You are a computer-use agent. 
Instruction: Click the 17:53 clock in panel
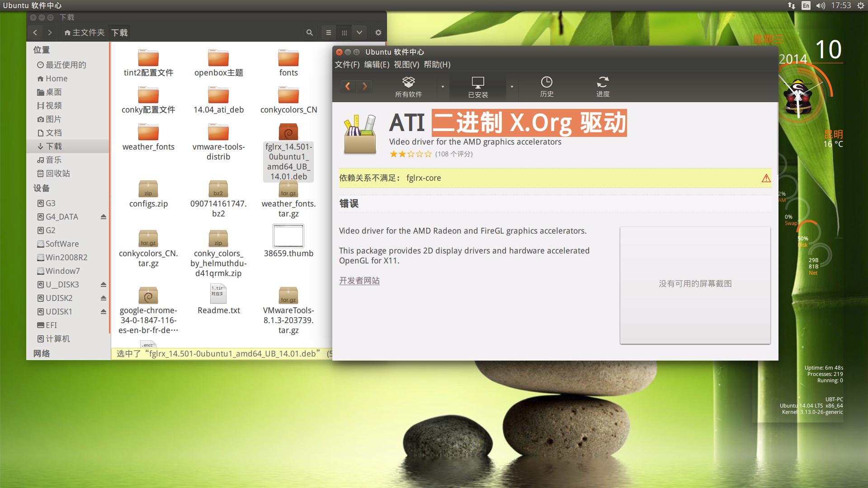click(x=841, y=5)
